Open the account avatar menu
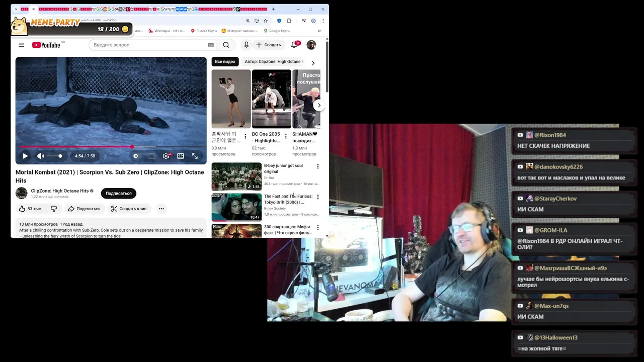Image resolution: width=644 pixels, height=362 pixels. pos(311,45)
